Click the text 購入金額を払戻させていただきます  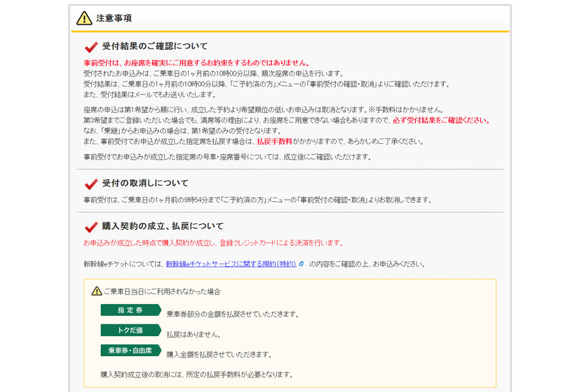click(219, 355)
